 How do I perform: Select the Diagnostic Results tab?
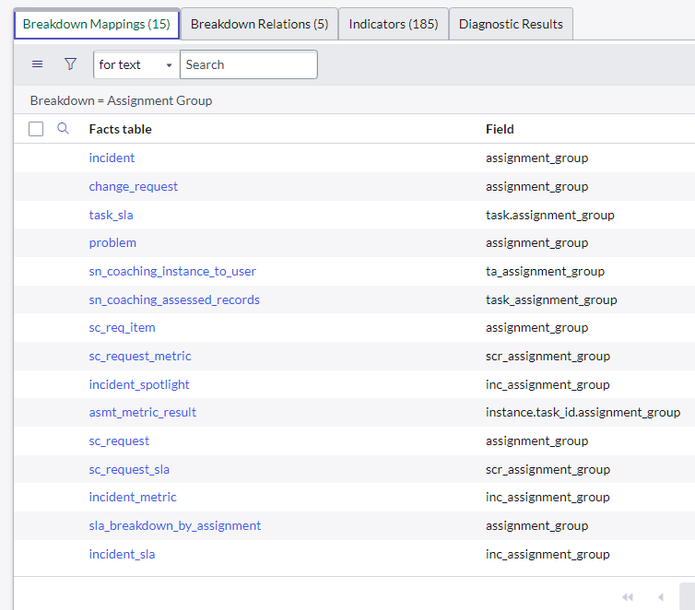pyautogui.click(x=510, y=24)
